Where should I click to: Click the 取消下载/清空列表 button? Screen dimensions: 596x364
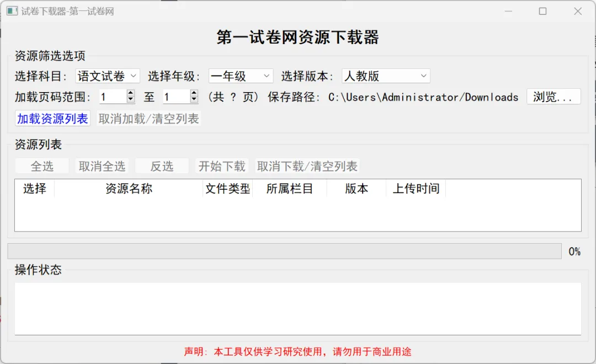tap(306, 165)
